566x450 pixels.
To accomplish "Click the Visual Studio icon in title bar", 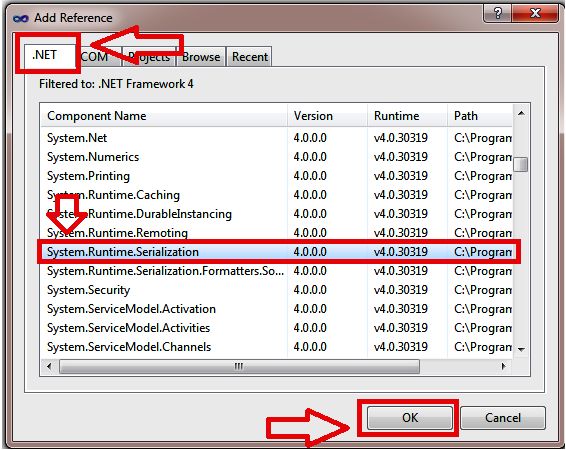I will (x=21, y=18).
